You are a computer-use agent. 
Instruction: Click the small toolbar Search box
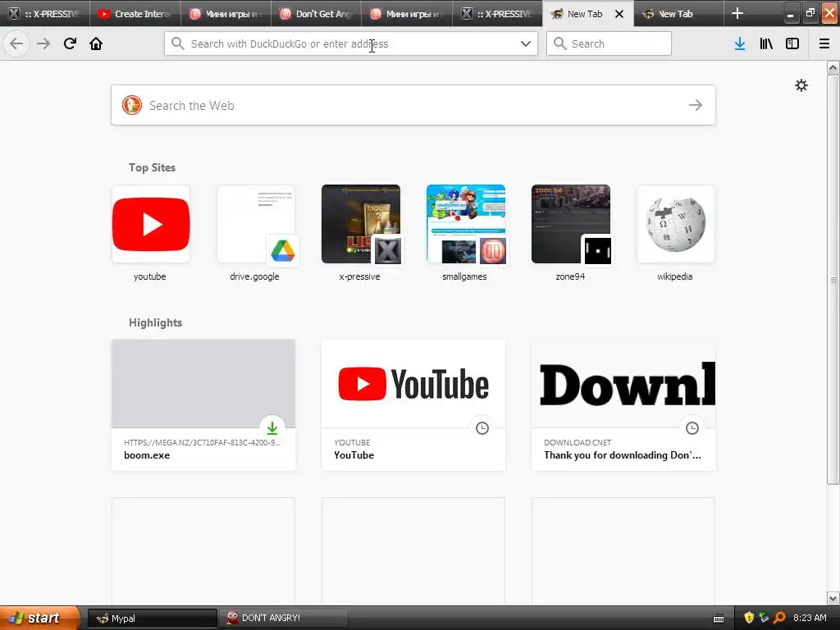pyautogui.click(x=609, y=43)
